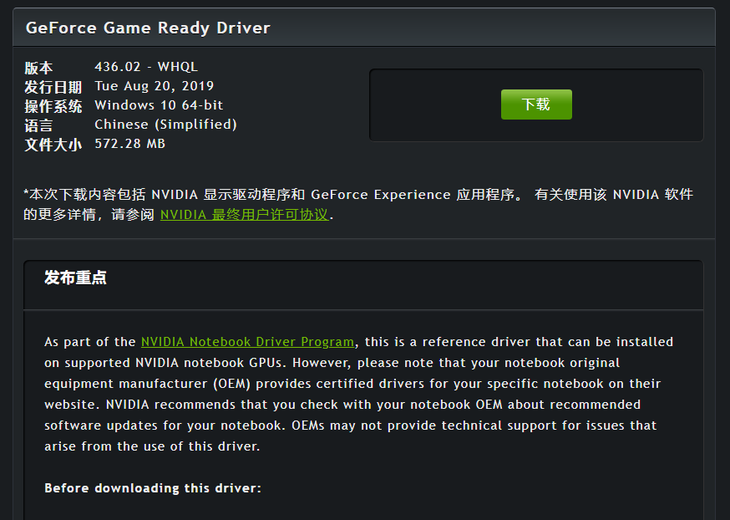Image resolution: width=730 pixels, height=520 pixels.
Task: Click the 发行日期 label
Action: pyautogui.click(x=53, y=87)
